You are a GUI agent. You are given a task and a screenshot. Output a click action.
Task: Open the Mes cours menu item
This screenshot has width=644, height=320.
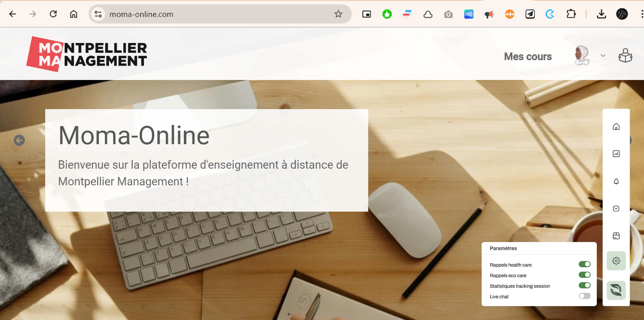click(528, 56)
